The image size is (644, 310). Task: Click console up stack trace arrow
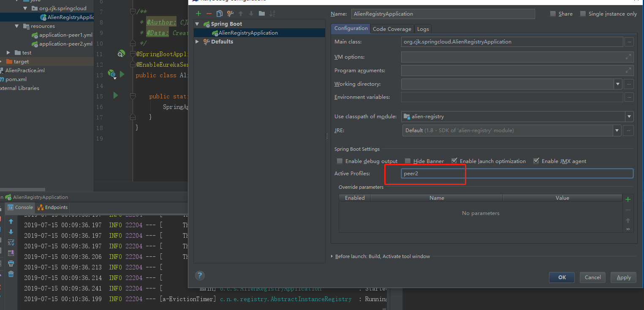pyautogui.click(x=11, y=222)
